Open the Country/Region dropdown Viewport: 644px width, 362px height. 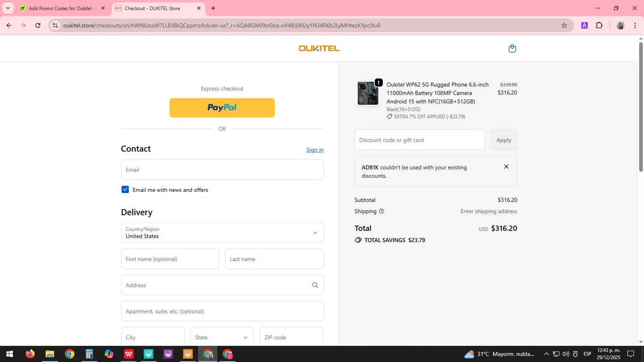coord(222,233)
